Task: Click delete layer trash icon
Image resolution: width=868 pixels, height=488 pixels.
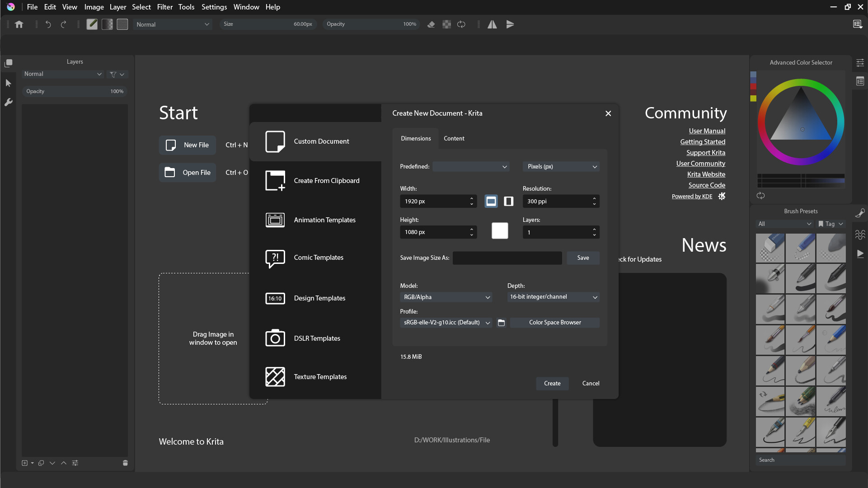Action: point(125,463)
